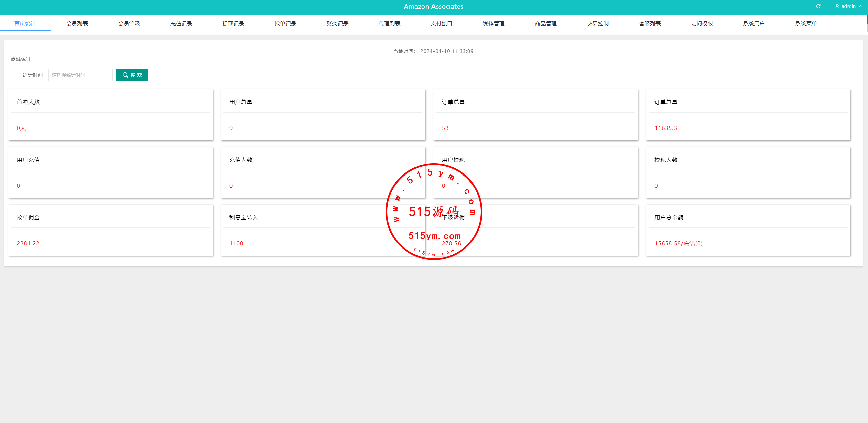Switch to the 访问权限 tab
This screenshot has width=868, height=423.
702,23
